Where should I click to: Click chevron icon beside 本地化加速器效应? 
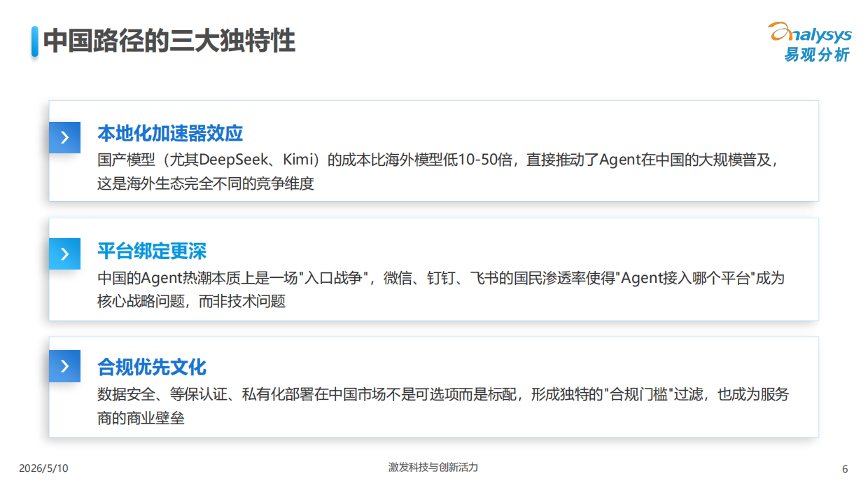64,137
